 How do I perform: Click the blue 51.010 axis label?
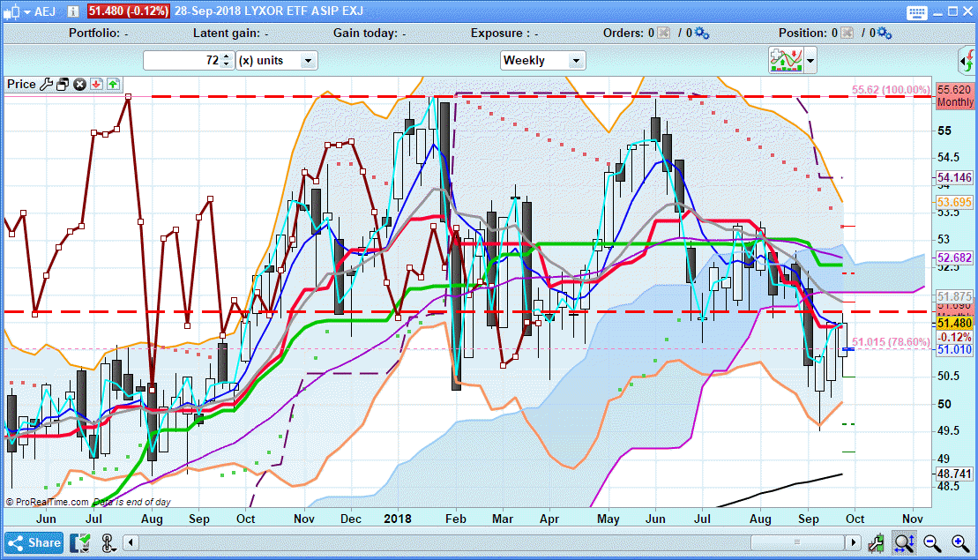click(x=953, y=349)
